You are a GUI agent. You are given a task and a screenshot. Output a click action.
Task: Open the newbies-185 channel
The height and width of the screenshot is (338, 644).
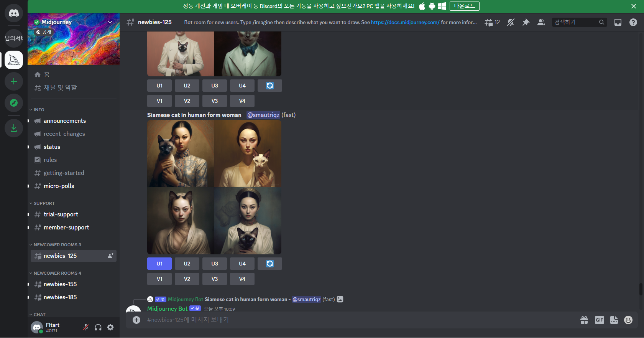point(74,297)
